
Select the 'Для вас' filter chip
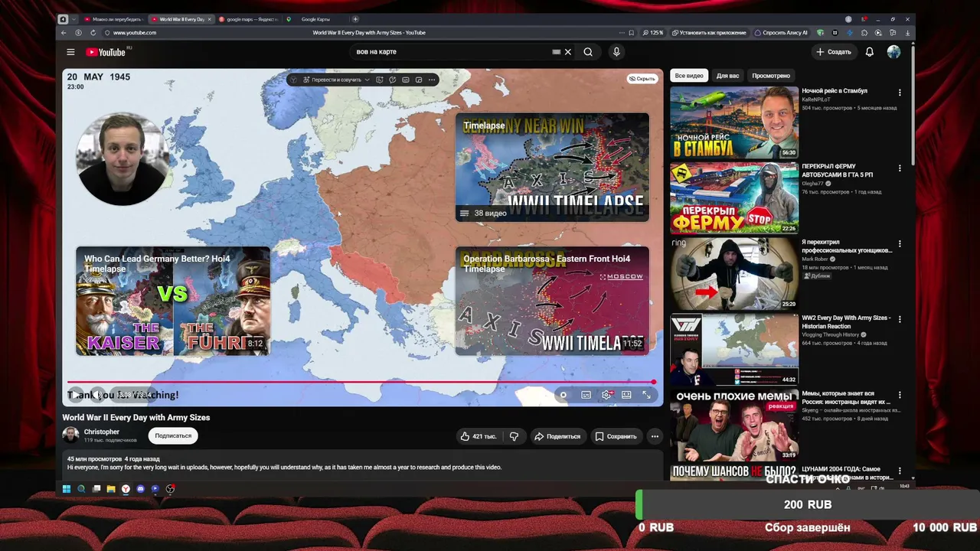(728, 76)
